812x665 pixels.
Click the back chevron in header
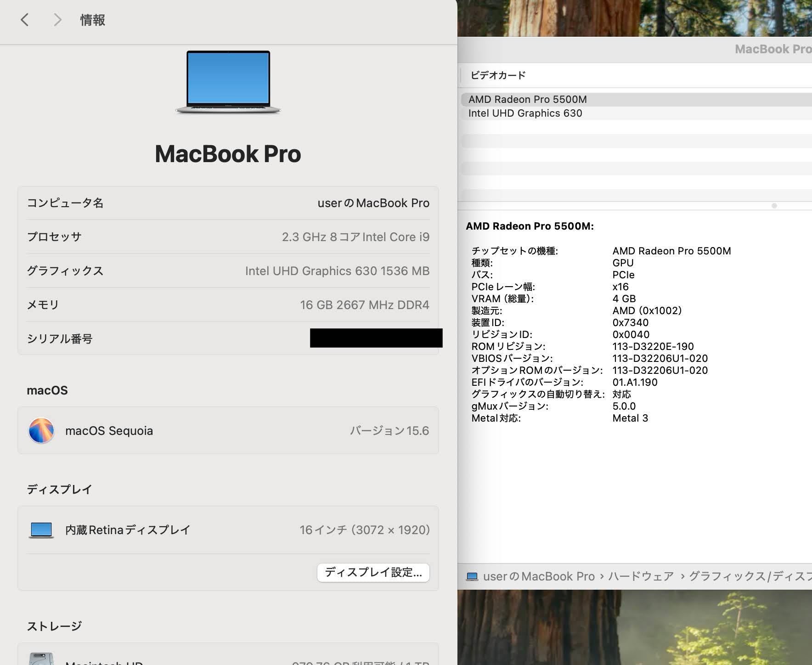25,20
